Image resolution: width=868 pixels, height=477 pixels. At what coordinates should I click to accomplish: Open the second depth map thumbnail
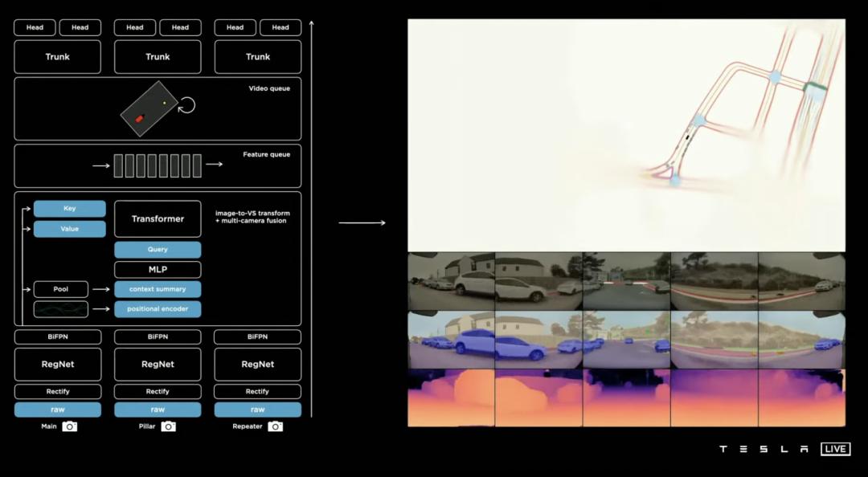[x=539, y=397]
